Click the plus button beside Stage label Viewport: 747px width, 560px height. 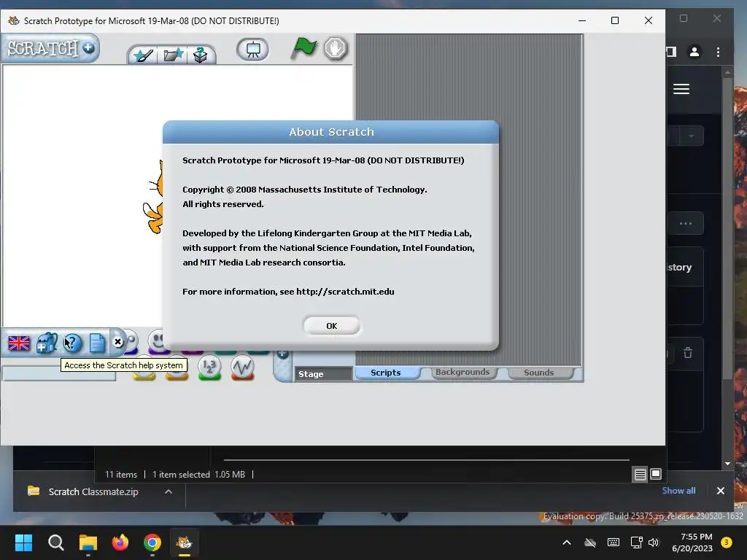coord(282,354)
